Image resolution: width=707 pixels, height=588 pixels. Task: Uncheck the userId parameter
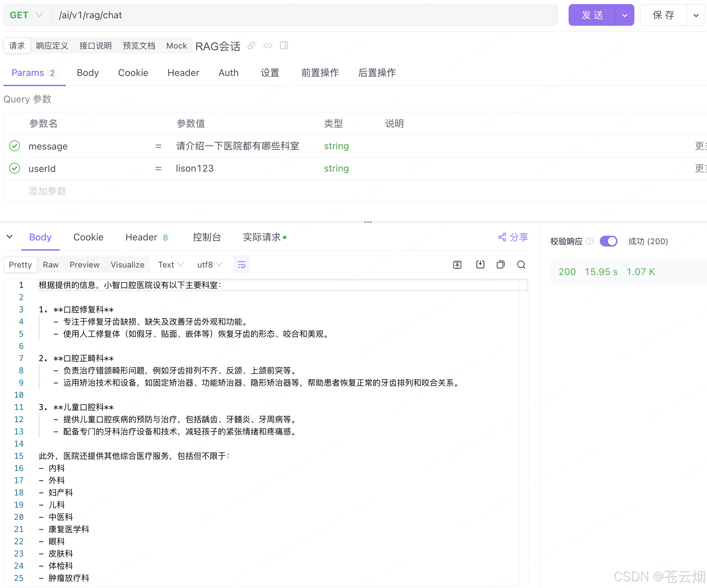15,169
